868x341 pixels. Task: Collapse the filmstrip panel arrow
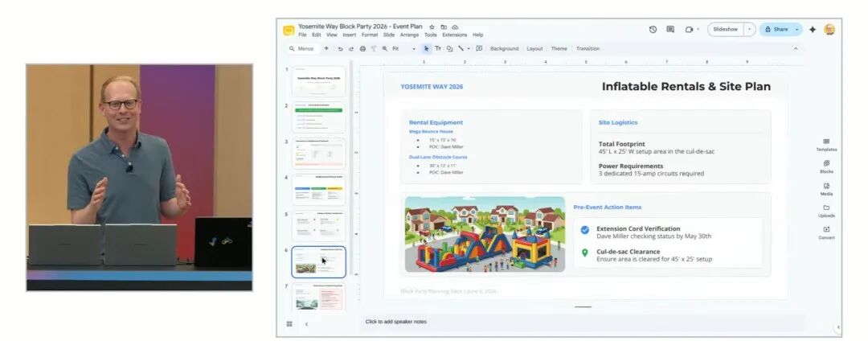click(306, 324)
